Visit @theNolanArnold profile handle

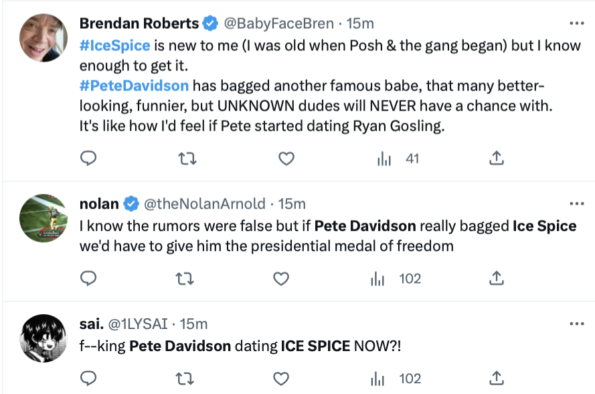click(x=205, y=204)
